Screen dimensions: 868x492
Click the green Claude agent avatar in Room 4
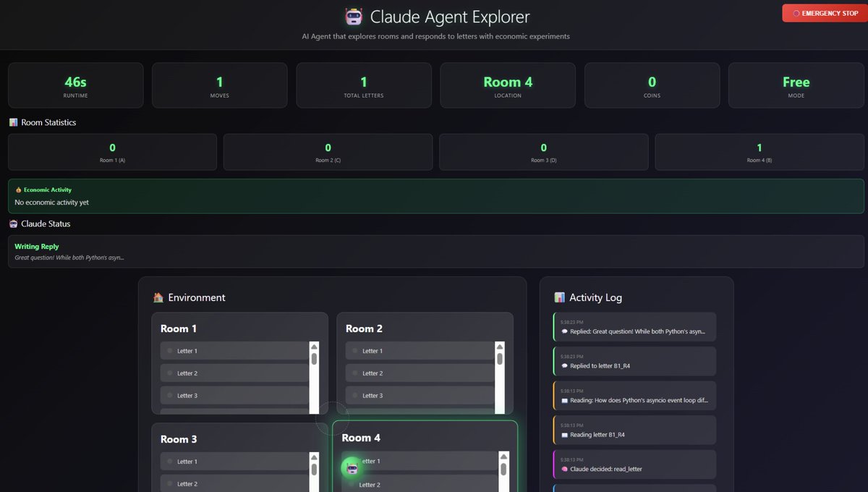(352, 468)
